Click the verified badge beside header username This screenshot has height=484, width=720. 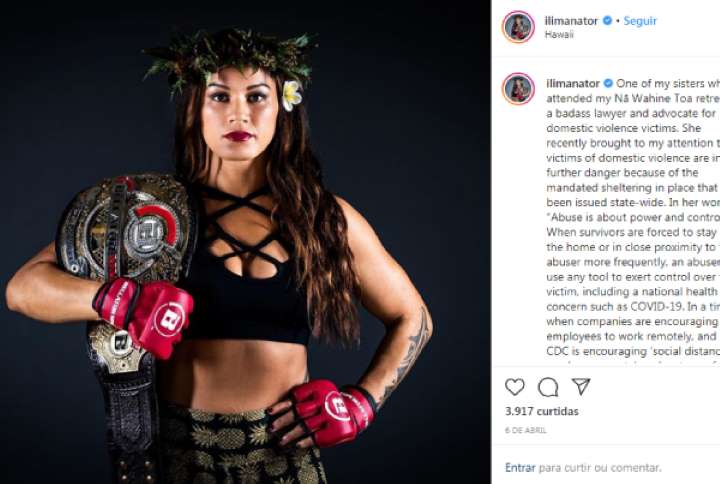pyautogui.click(x=608, y=21)
